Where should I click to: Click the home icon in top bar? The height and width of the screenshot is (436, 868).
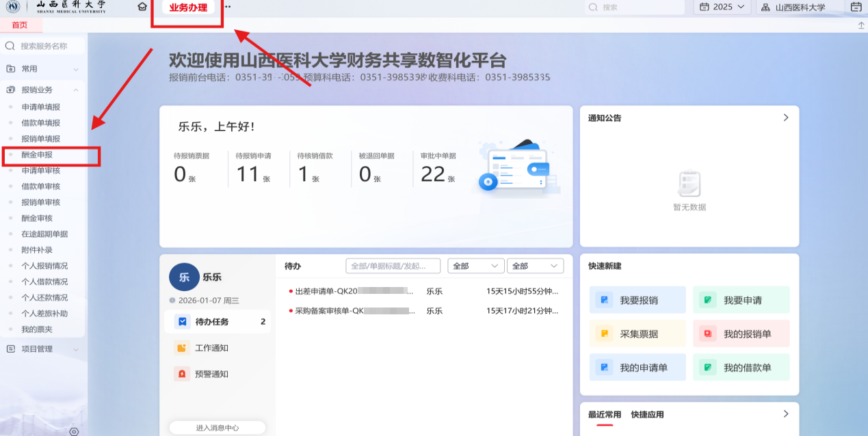point(142,7)
